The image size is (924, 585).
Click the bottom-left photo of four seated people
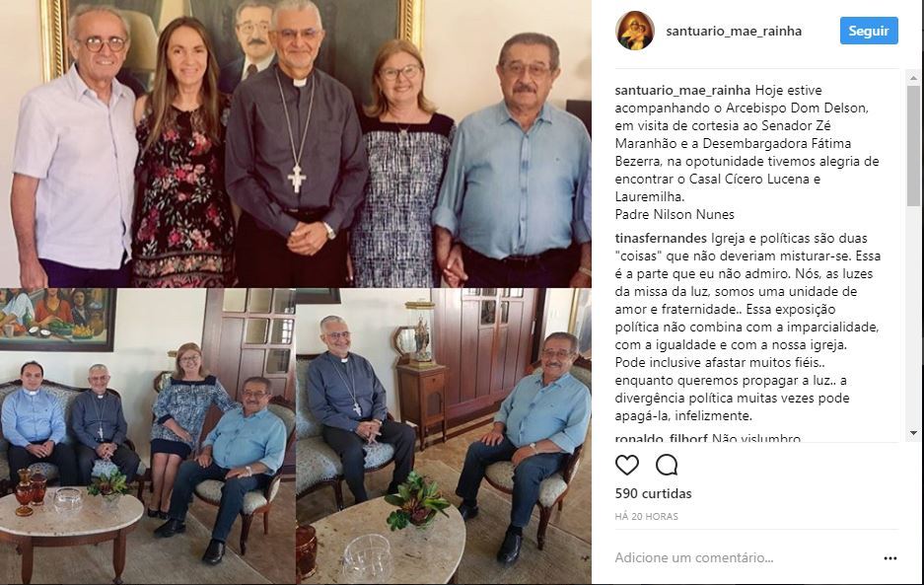coord(147,436)
